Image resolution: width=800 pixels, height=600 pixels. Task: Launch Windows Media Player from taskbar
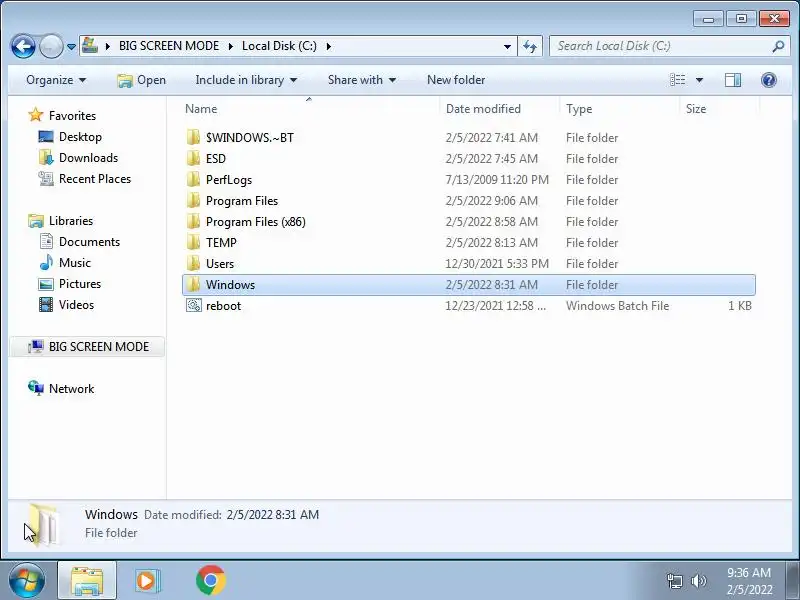148,581
